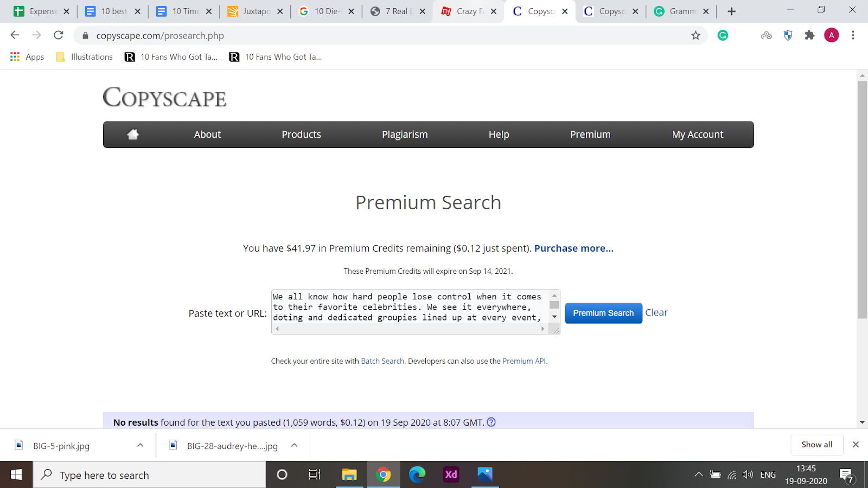Click the Wi-Fi network icon in tray
The width and height of the screenshot is (868, 488).
732,475
